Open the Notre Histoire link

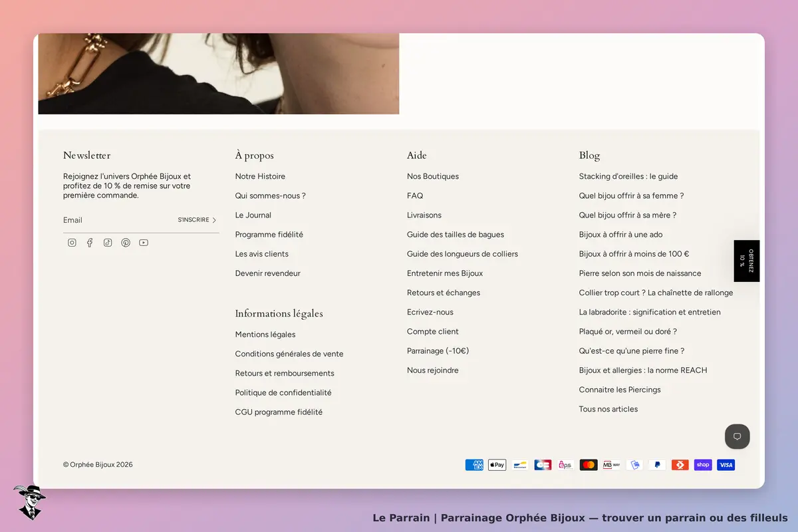click(260, 176)
